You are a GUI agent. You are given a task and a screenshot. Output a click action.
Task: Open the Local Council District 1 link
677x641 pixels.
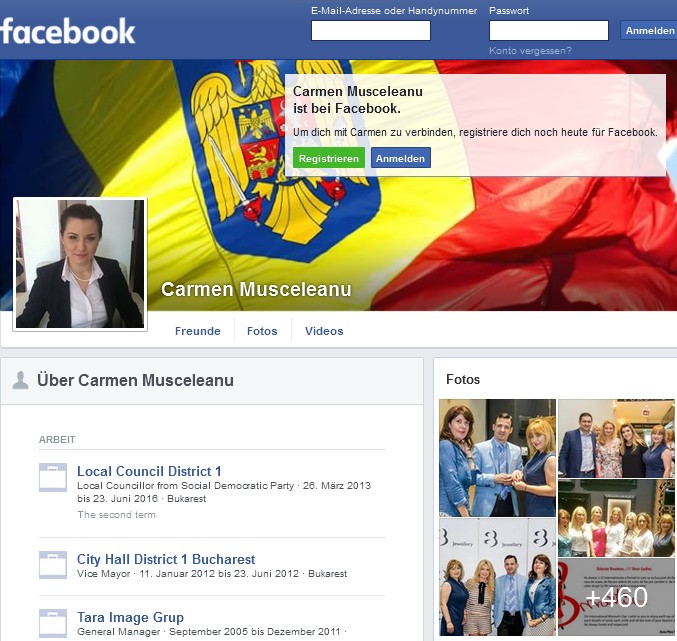(x=149, y=471)
